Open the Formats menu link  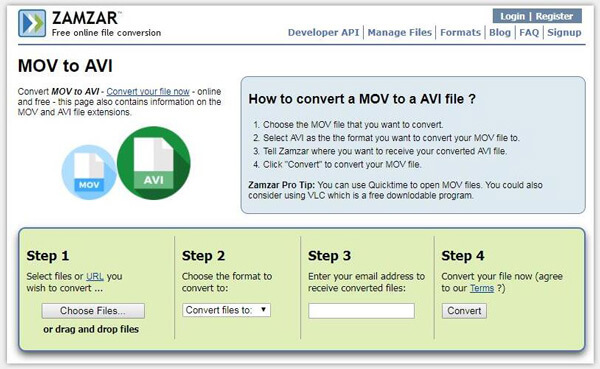(x=460, y=33)
